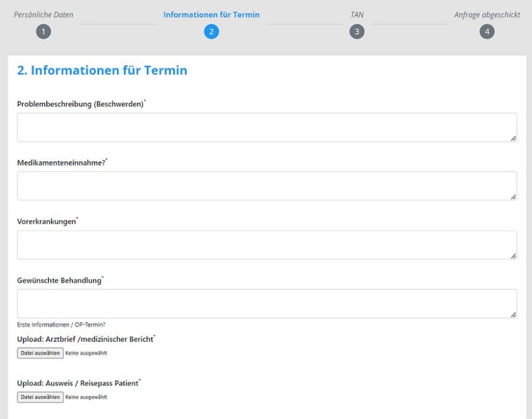Click into the Medikamenteneinnahme text field

click(266, 186)
